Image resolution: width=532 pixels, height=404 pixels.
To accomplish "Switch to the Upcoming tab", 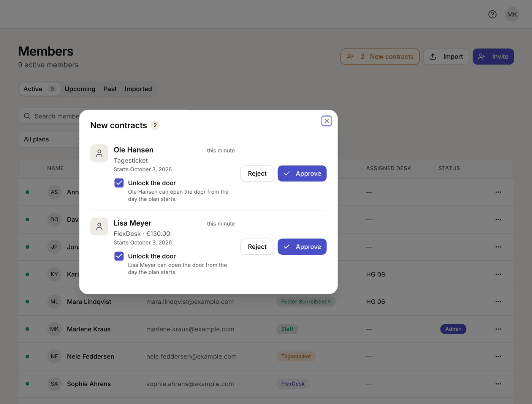I will pos(80,89).
